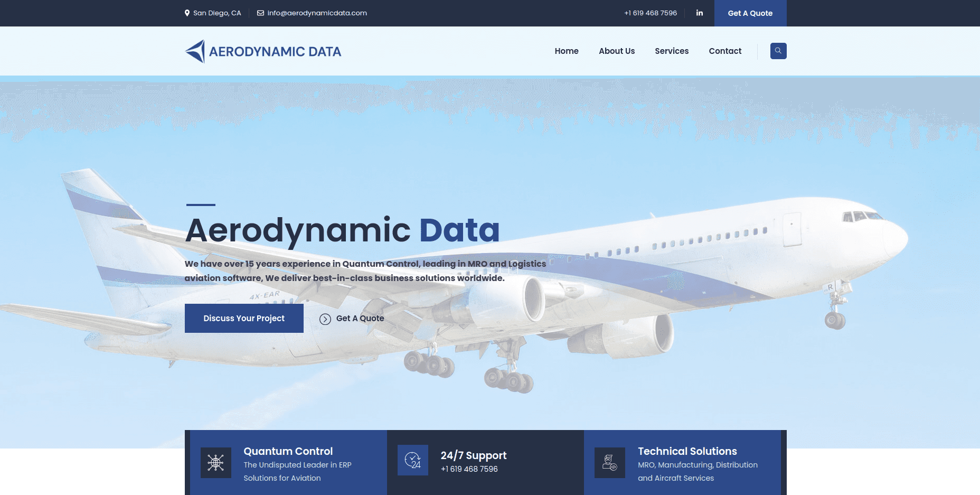The width and height of the screenshot is (980, 495).
Task: Click the San Diego, CA location text
Action: pos(217,13)
